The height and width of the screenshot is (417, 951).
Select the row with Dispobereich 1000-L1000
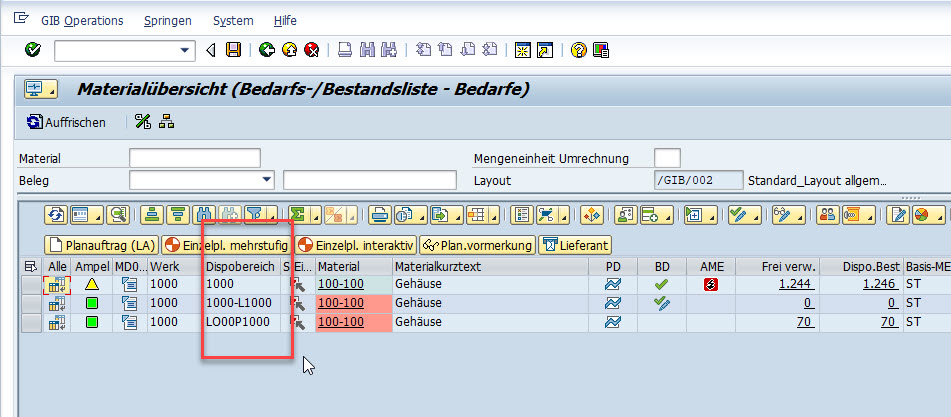click(x=31, y=303)
